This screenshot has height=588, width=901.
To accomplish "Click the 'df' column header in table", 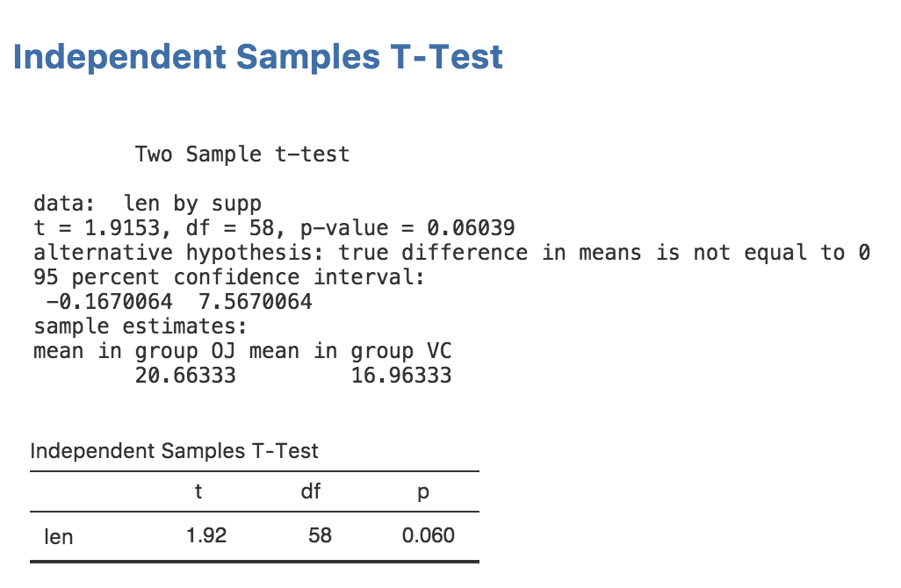I will (x=310, y=491).
